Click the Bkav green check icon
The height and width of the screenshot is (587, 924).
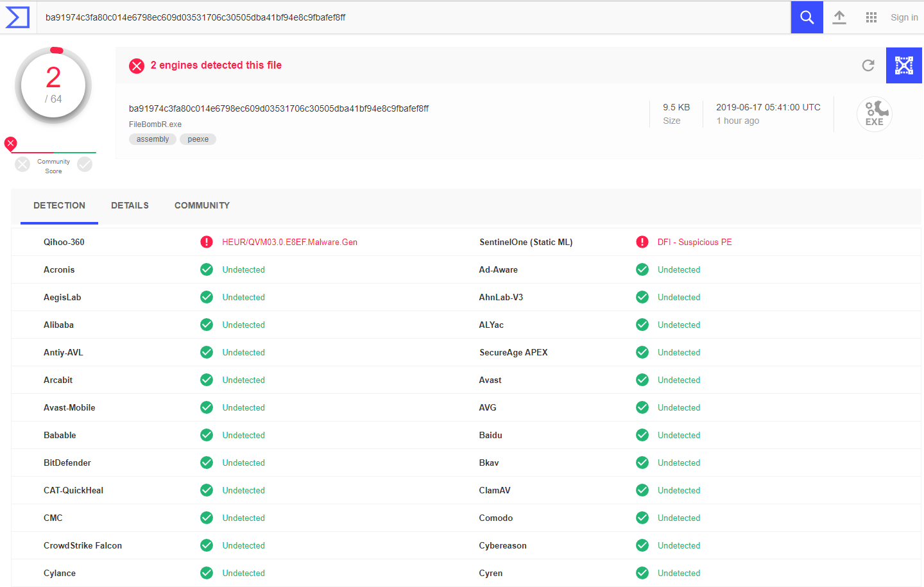click(642, 463)
